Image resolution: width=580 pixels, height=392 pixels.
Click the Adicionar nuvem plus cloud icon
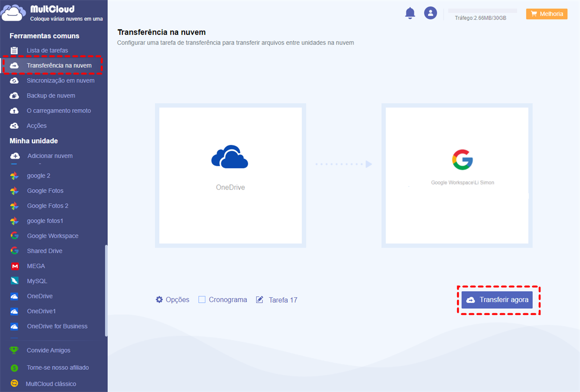[x=15, y=156]
